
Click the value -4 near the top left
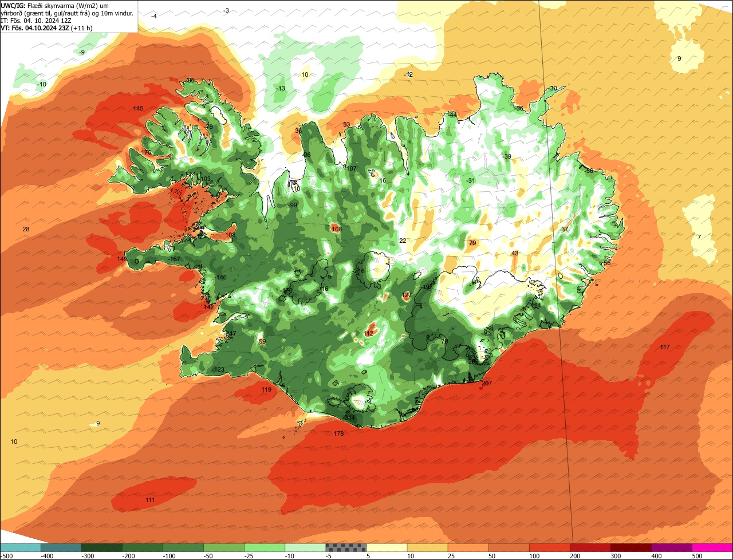(153, 17)
